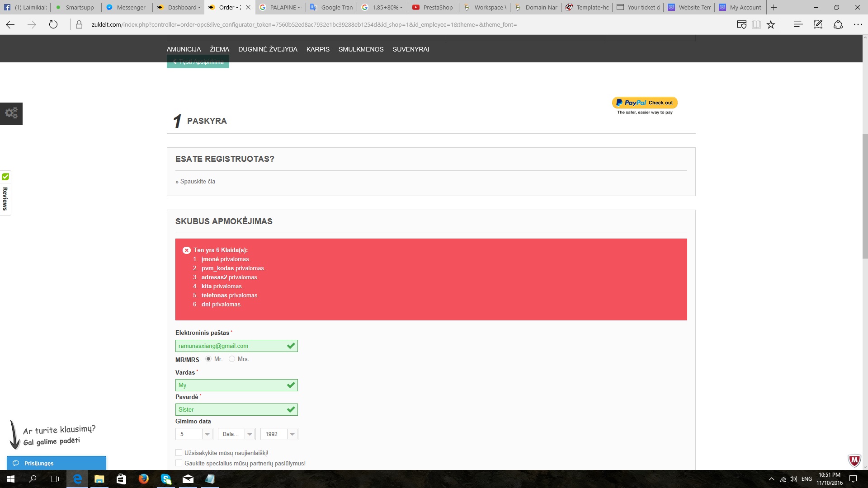Image resolution: width=868 pixels, height=488 pixels.
Task: Click the PayPal Check out button
Action: click(645, 103)
